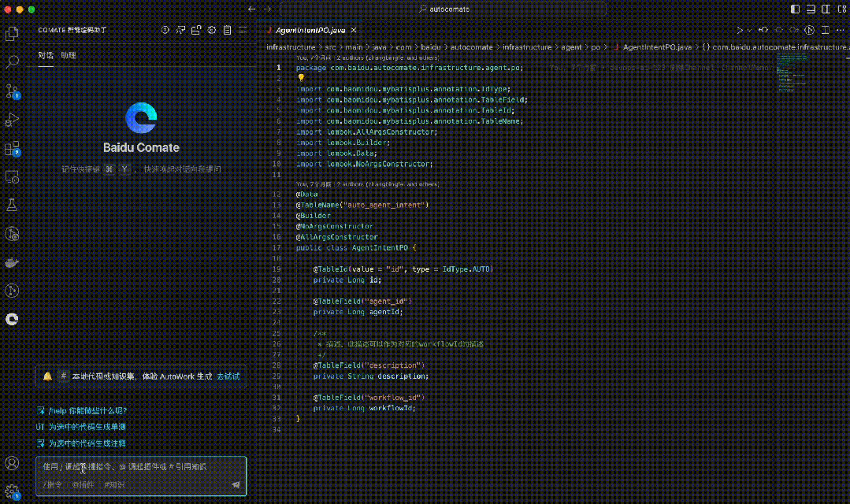Expand the src breadcrumb segment
The width and height of the screenshot is (850, 504).
[x=331, y=47]
